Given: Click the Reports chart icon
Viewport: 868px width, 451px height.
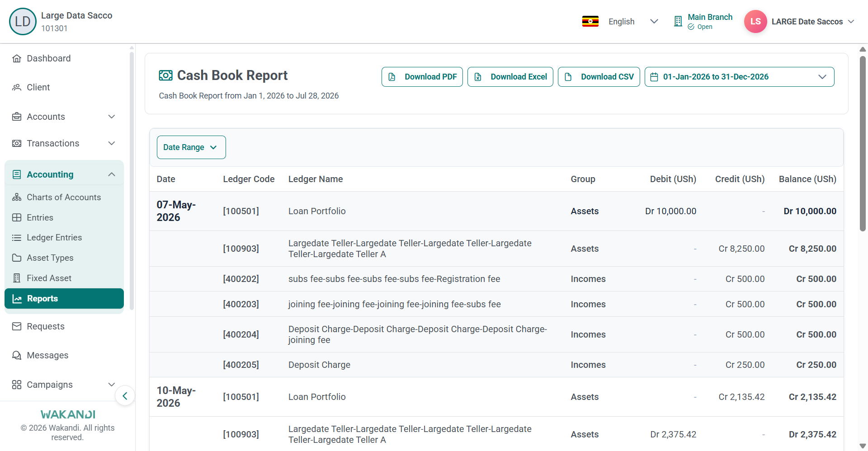Looking at the screenshot, I should (17, 299).
